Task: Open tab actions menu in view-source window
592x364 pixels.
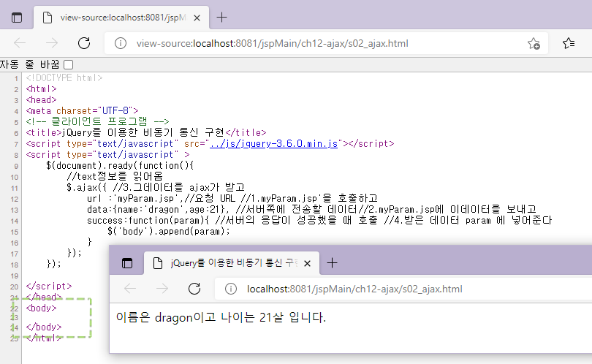Action: point(17,18)
